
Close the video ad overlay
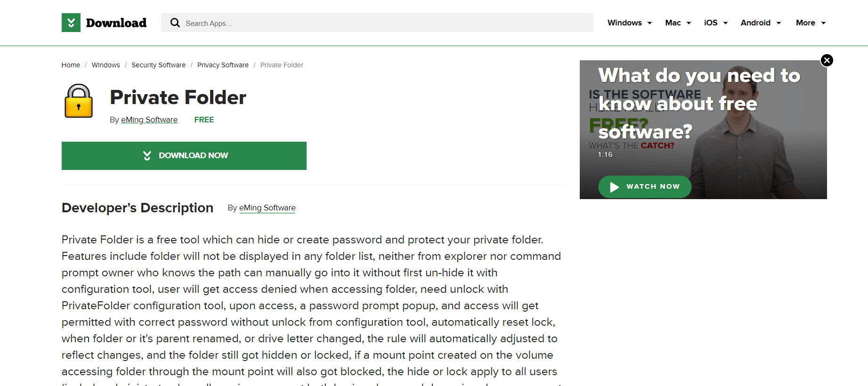[827, 60]
